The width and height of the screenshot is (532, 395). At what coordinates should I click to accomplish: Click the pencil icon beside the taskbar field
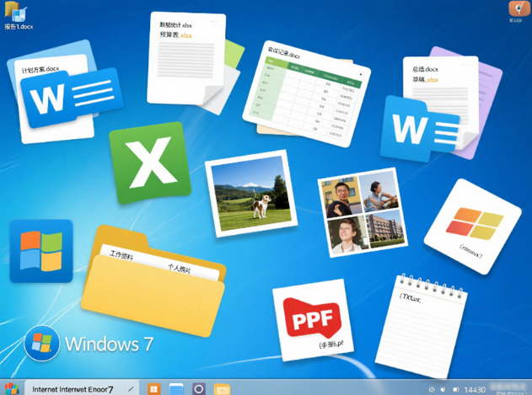(131, 389)
